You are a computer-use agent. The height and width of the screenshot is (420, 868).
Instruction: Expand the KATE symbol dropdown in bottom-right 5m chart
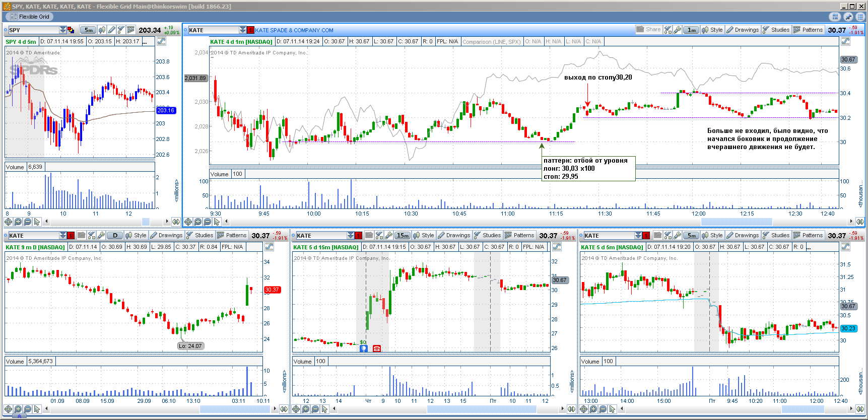[x=638, y=236]
